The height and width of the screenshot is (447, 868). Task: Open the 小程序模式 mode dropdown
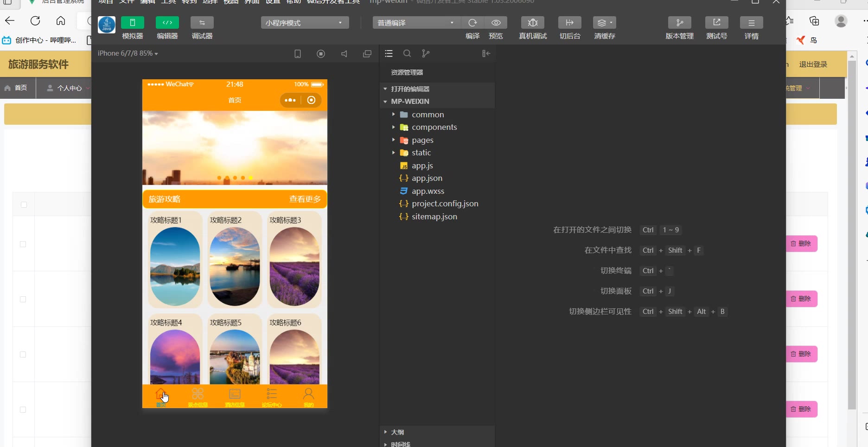point(305,23)
